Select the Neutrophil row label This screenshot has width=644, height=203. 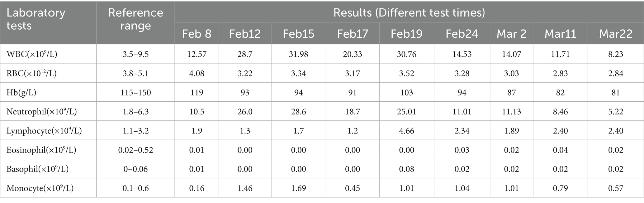41,112
